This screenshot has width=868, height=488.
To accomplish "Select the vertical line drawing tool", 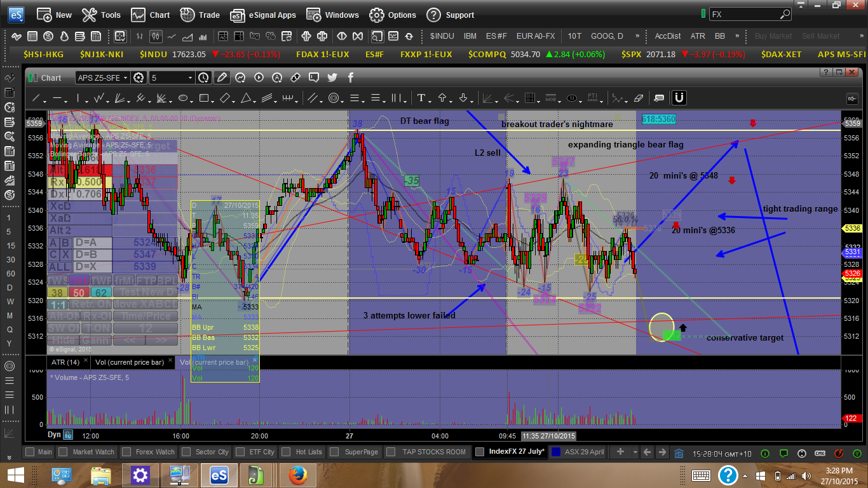I will point(78,98).
